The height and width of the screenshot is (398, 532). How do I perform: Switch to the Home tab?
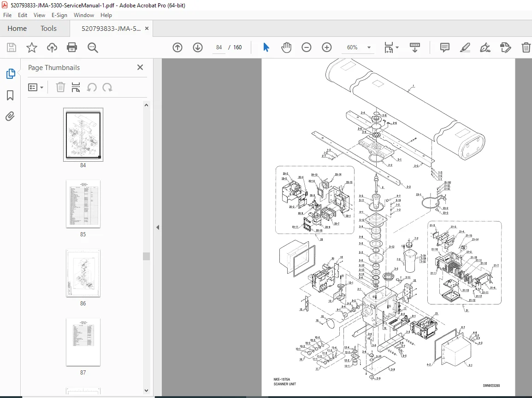pyautogui.click(x=17, y=29)
